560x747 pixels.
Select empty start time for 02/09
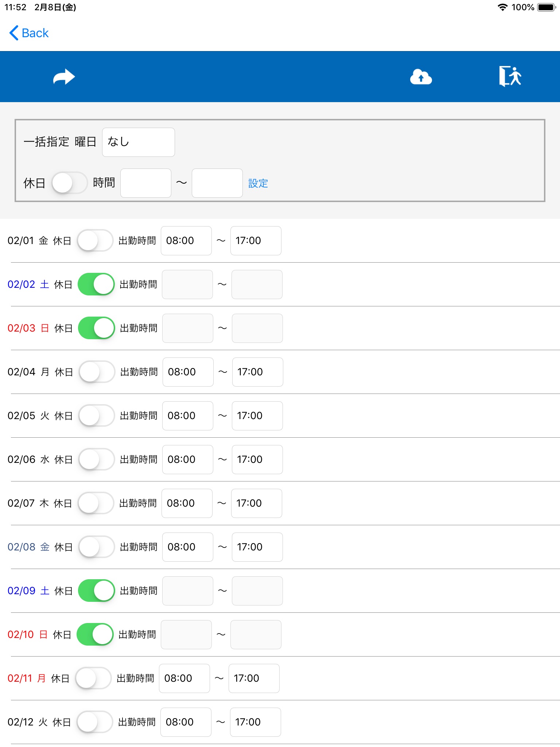pos(188,591)
